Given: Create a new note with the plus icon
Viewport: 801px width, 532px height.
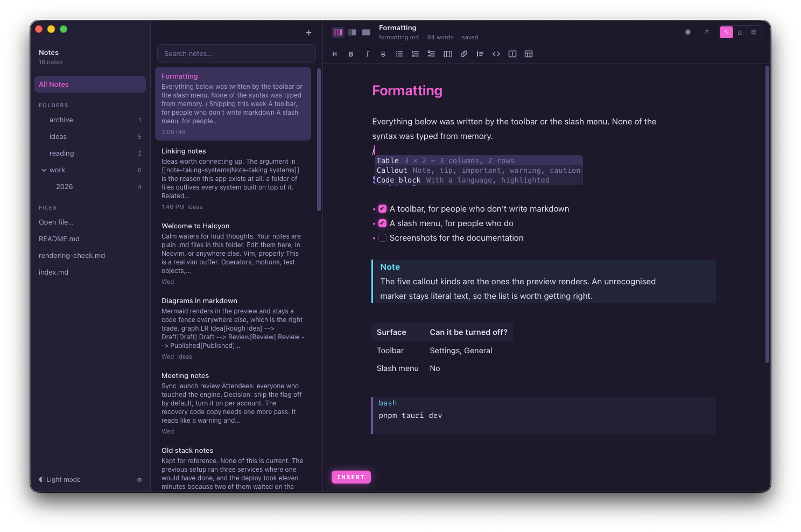Looking at the screenshot, I should [309, 33].
